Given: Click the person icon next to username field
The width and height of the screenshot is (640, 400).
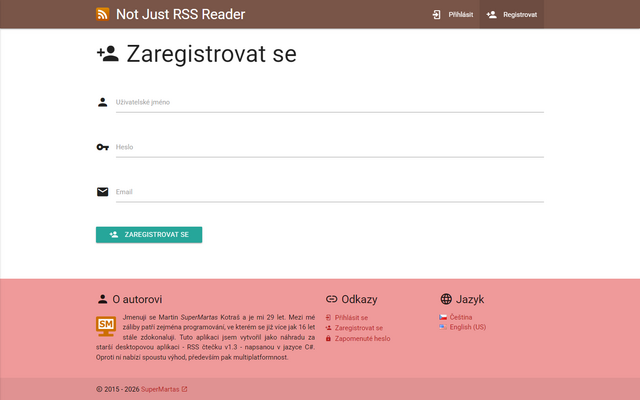Looking at the screenshot, I should (x=102, y=102).
